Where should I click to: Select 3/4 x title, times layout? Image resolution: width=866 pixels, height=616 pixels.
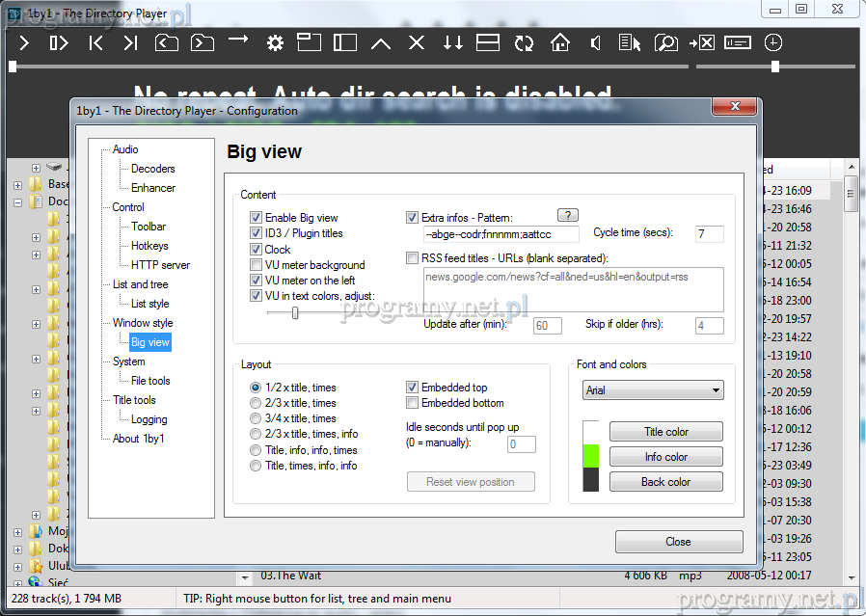[x=256, y=418]
